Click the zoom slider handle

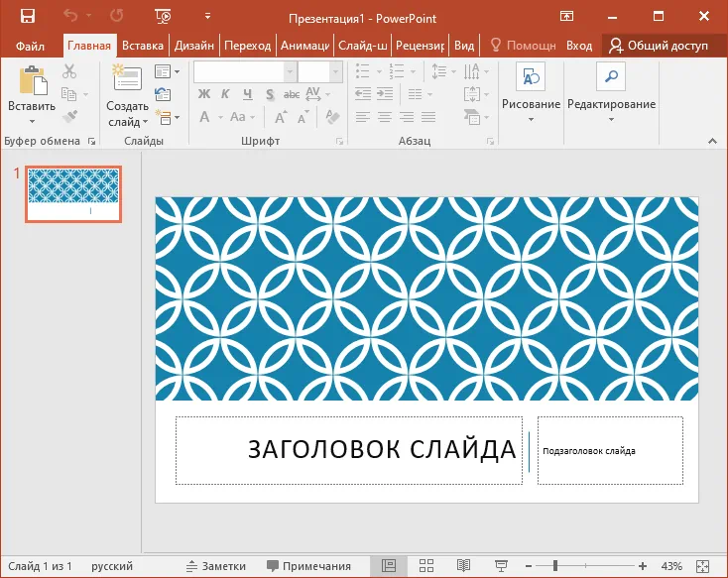click(554, 565)
